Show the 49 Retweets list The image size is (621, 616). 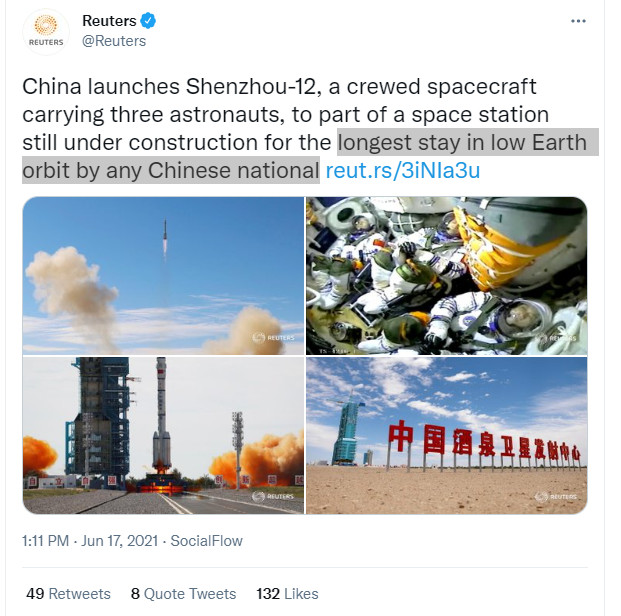(68, 593)
